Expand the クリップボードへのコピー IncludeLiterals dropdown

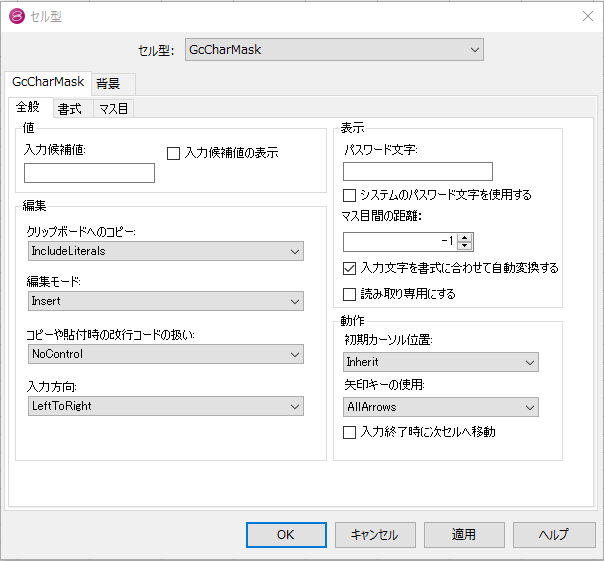click(166, 251)
